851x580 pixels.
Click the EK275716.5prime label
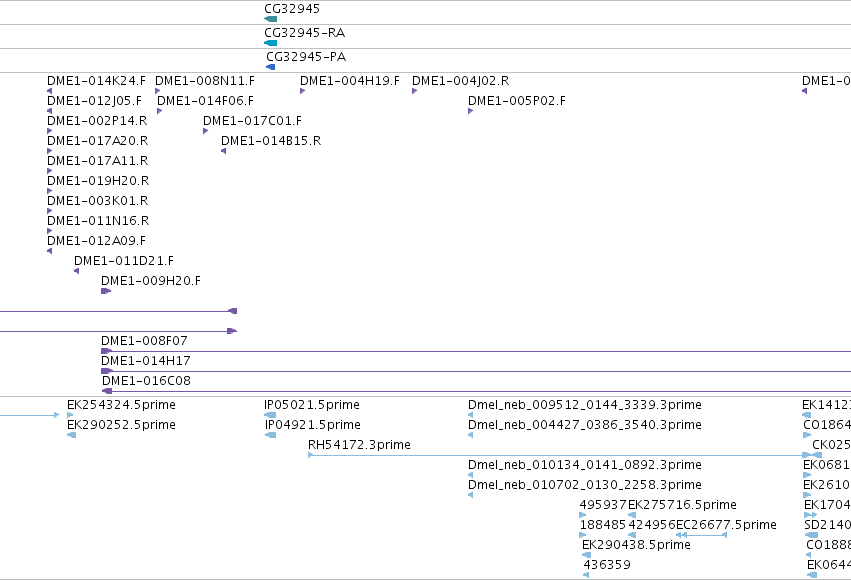click(682, 506)
